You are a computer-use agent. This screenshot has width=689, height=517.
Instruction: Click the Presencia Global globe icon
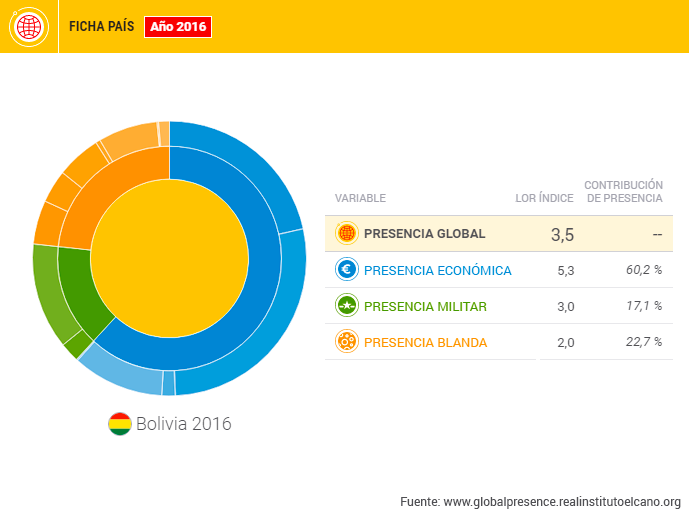[346, 234]
